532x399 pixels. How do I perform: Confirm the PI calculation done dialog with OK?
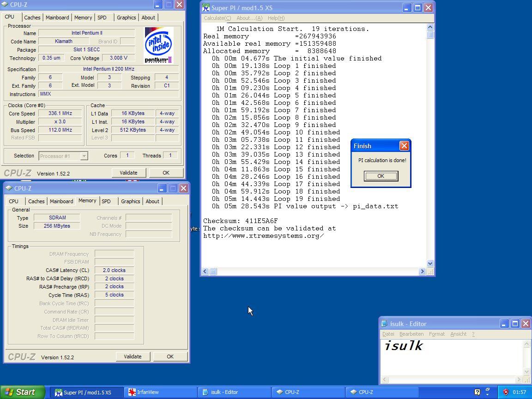click(x=381, y=176)
